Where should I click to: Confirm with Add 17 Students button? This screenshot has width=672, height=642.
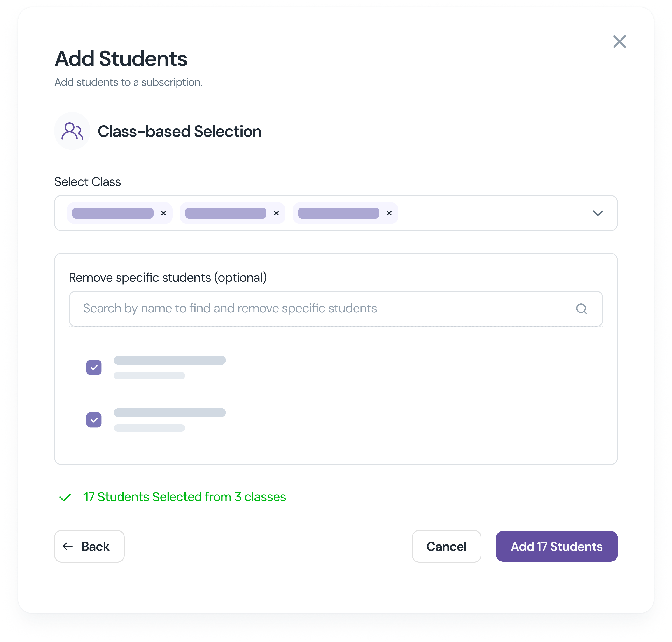coord(556,547)
